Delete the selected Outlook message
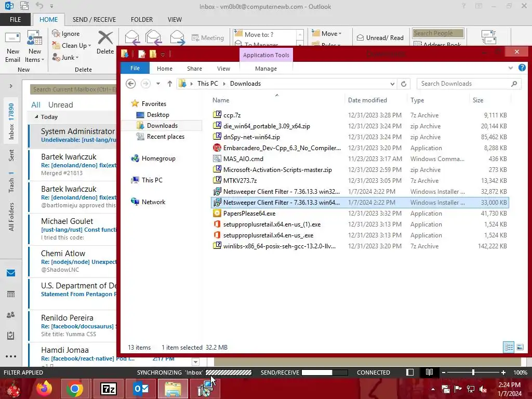532x399 pixels. click(105, 43)
